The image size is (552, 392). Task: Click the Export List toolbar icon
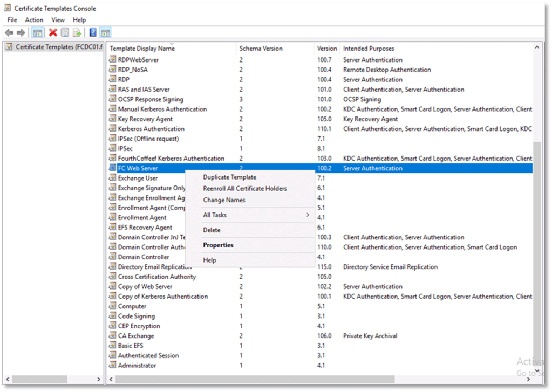coord(77,33)
